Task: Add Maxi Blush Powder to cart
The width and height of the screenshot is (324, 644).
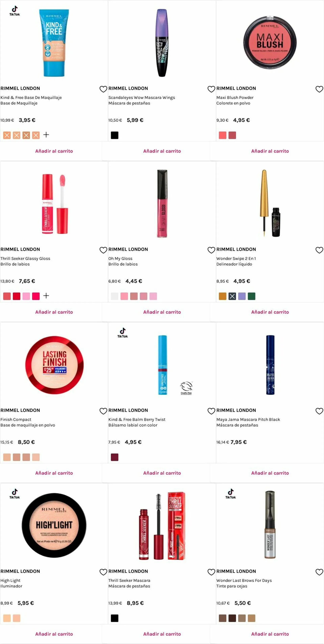Action: 270,151
